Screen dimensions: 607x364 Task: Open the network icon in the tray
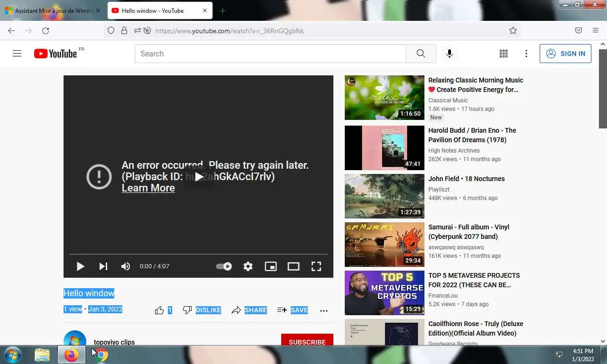click(x=559, y=355)
